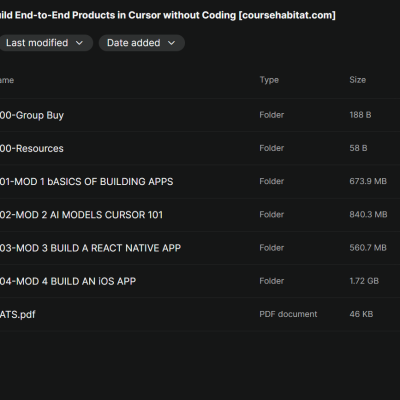The image size is (400, 400).
Task: Click the 188 B size value
Action: tap(360, 115)
